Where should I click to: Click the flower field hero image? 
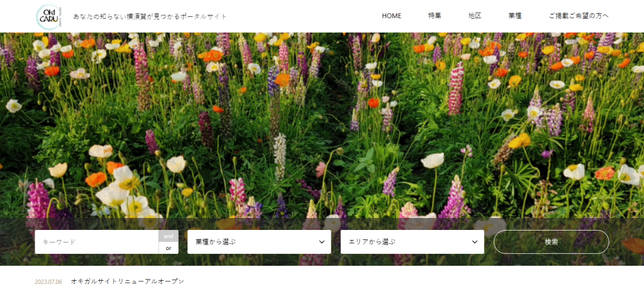point(322,126)
